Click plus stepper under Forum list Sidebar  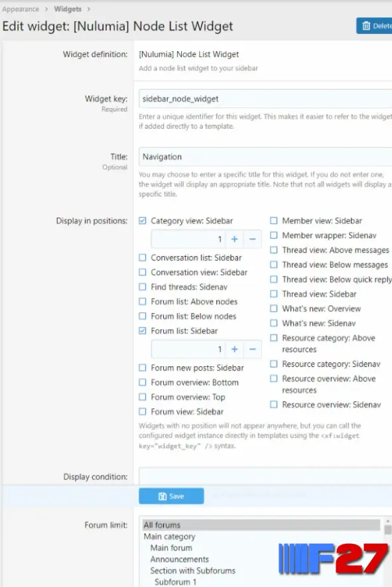[x=234, y=349]
